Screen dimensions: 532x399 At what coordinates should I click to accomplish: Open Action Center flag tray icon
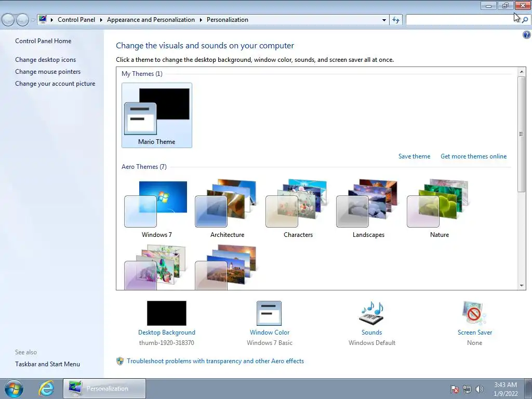pos(454,389)
